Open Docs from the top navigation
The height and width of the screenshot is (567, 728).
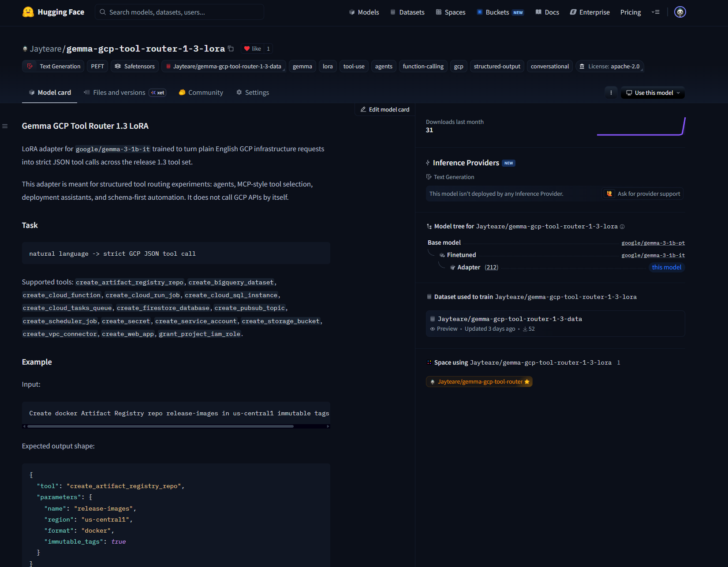(547, 12)
